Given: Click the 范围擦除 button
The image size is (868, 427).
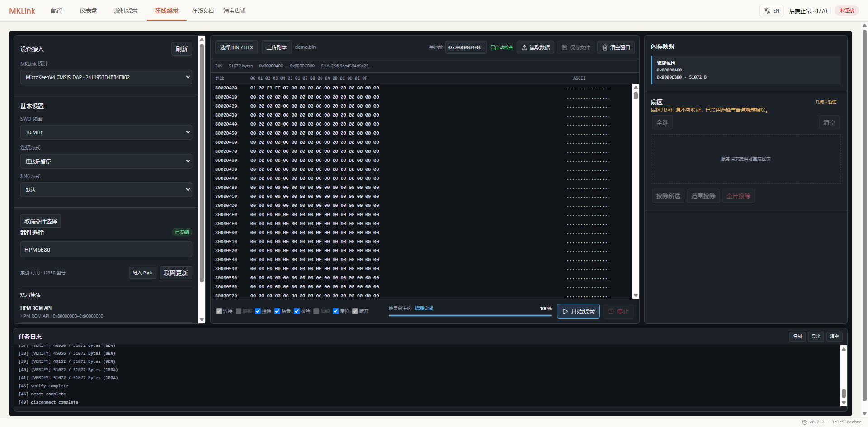Looking at the screenshot, I should pyautogui.click(x=703, y=196).
